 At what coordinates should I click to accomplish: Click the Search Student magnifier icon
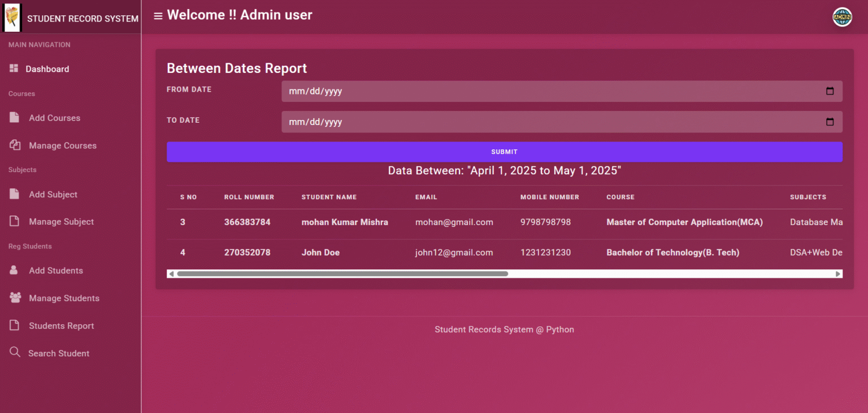click(x=15, y=352)
